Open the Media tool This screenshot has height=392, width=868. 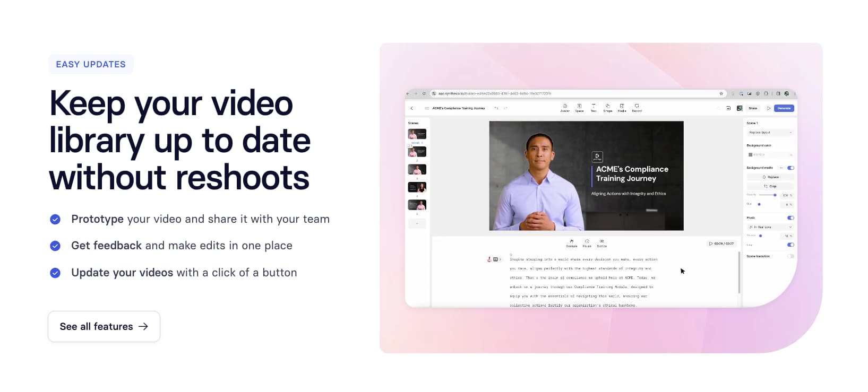[x=622, y=108]
